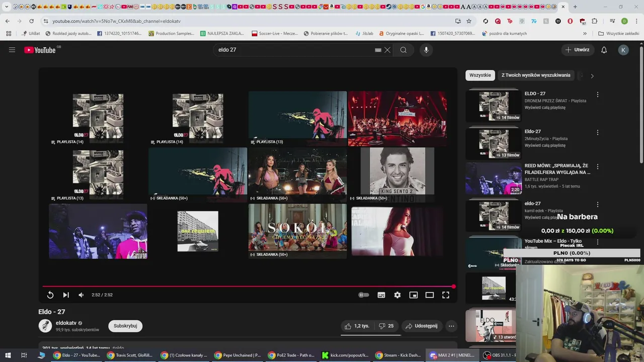Open browser extensions puzzle icon
The width and height of the screenshot is (644, 362).
pos(595,21)
